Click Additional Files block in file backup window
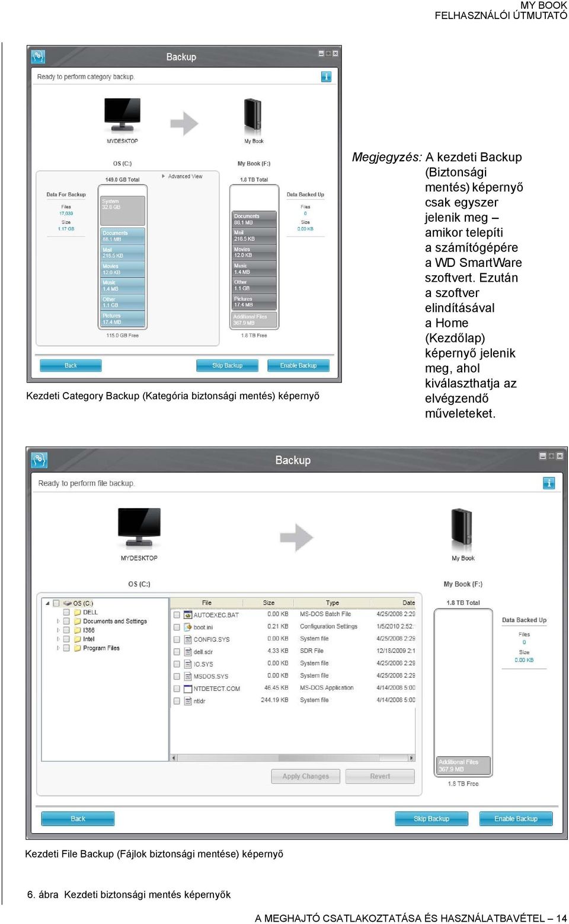This screenshot has height=924, width=569. point(464,766)
